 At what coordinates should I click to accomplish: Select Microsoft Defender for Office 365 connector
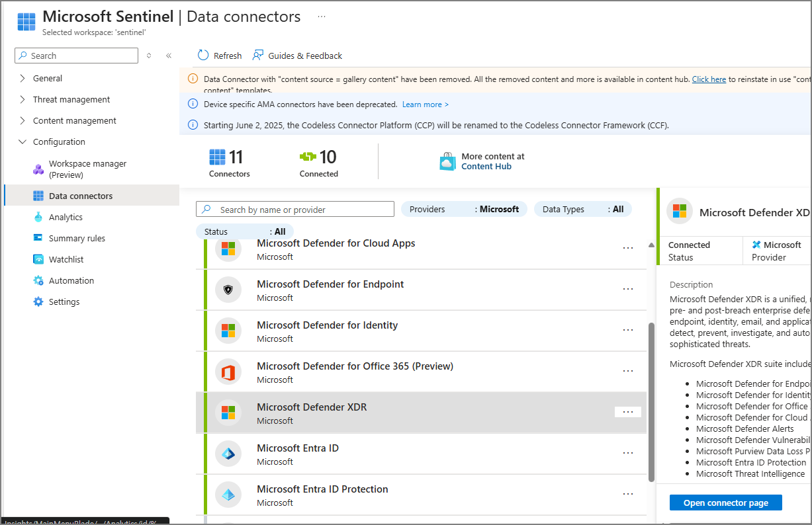pos(421,372)
